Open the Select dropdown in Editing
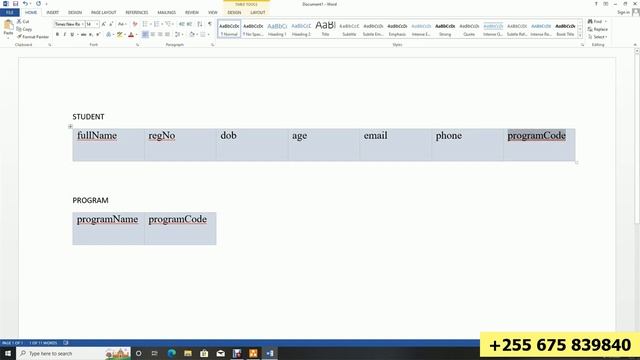Screen dimensions: 640x360 [598, 37]
